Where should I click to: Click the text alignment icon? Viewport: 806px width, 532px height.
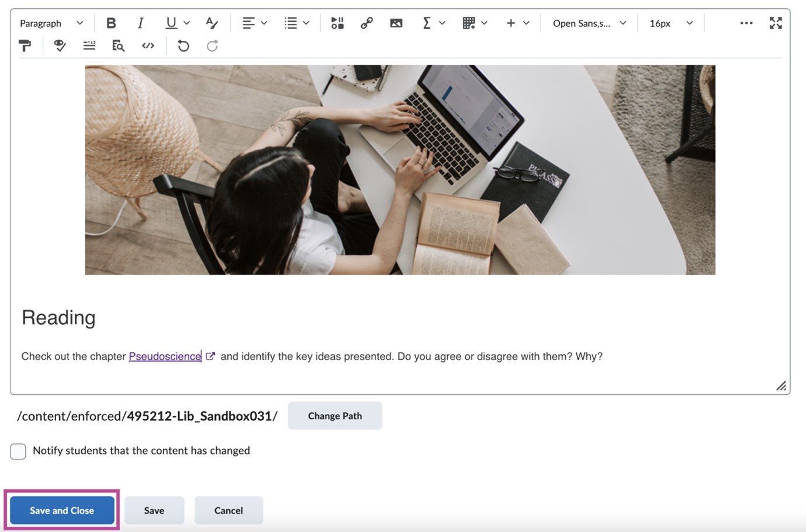(248, 23)
